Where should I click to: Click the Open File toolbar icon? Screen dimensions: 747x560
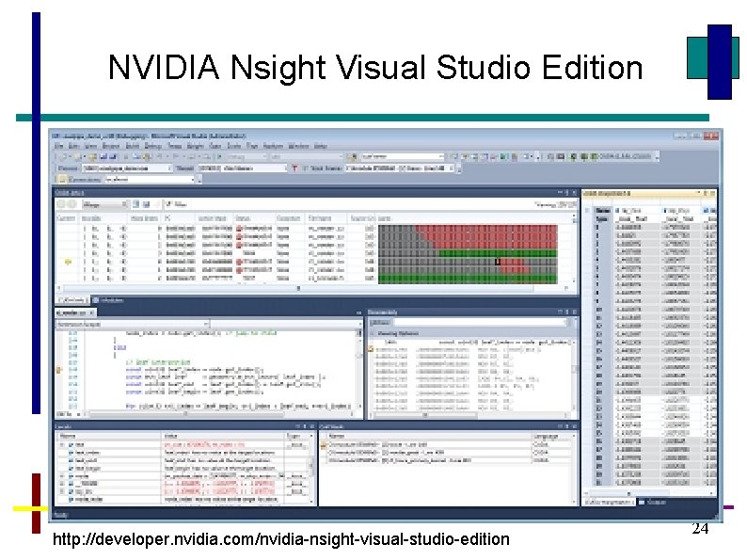point(93,156)
